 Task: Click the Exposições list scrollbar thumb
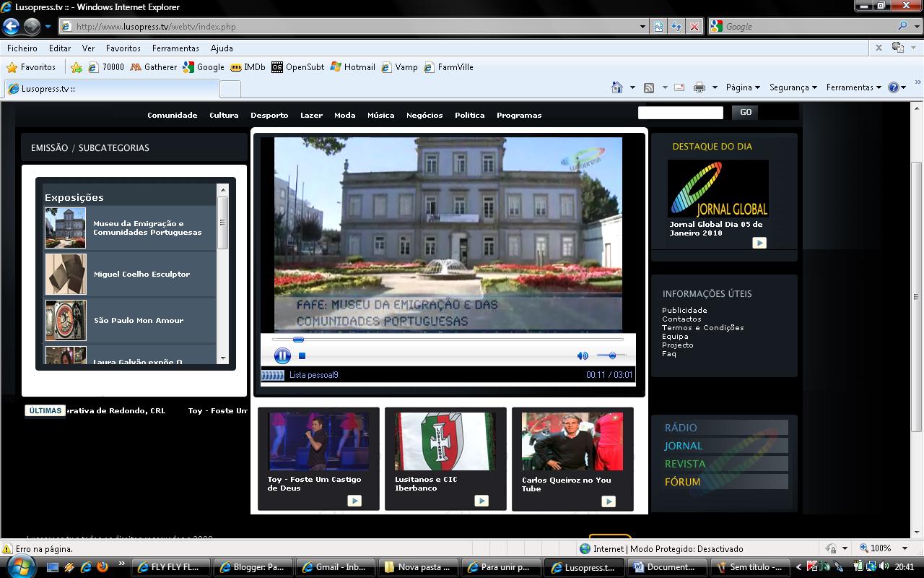pyautogui.click(x=222, y=223)
